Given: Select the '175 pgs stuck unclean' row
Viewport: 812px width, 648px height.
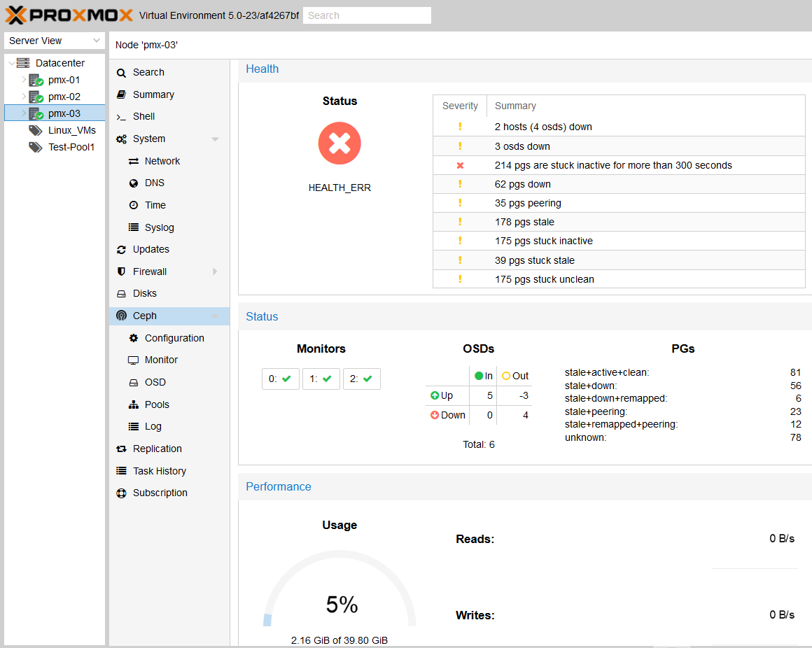Looking at the screenshot, I should (619, 279).
